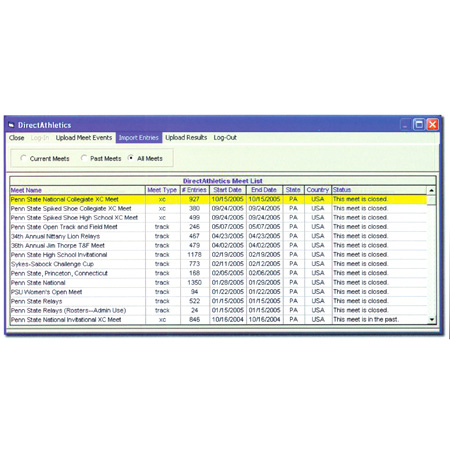Screen dimensions: 450x450
Task: Click the 927 entries cell
Action: 195,199
